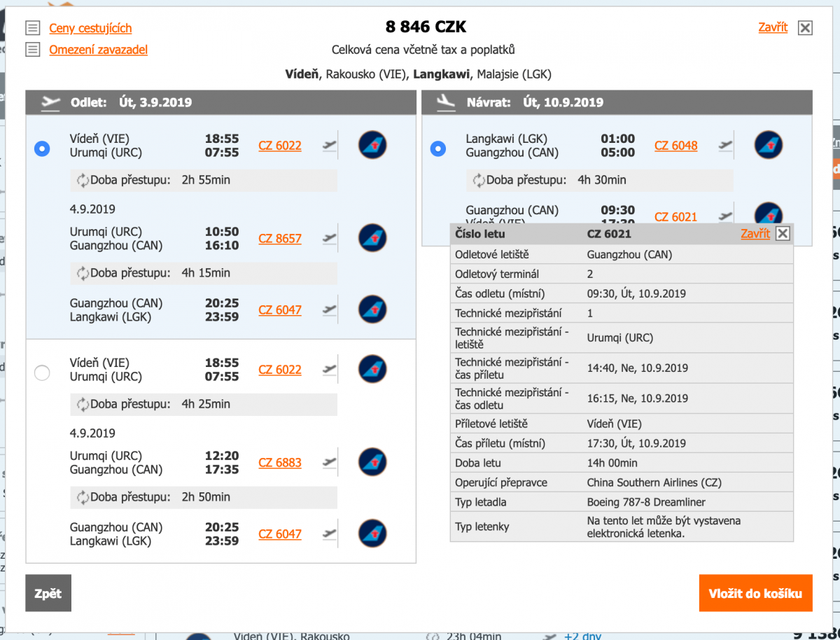Open flight details for CZ 6047 in the second option

point(280,534)
